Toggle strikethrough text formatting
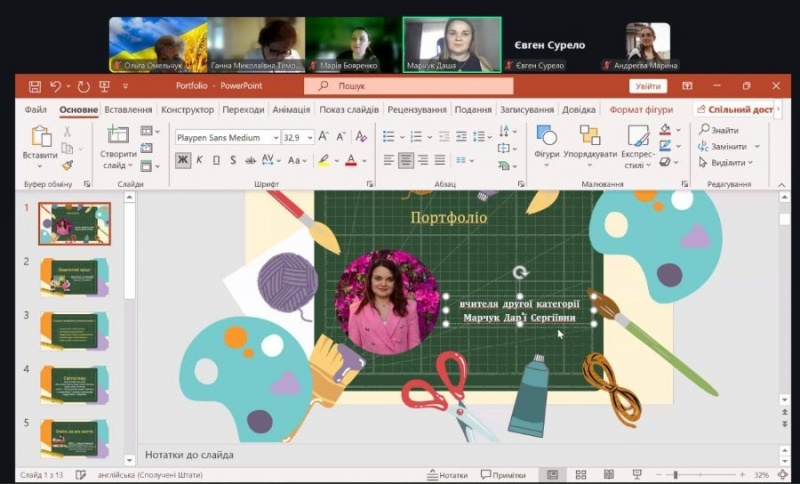Screen dimensions: 800x484 tap(249, 160)
